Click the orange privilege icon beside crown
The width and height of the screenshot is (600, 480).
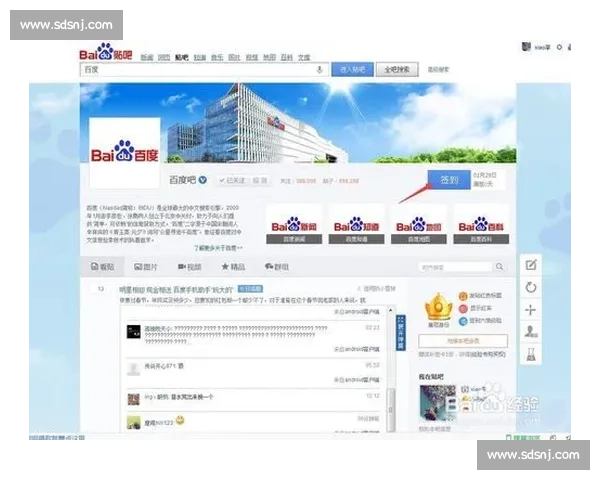pyautogui.click(x=463, y=296)
